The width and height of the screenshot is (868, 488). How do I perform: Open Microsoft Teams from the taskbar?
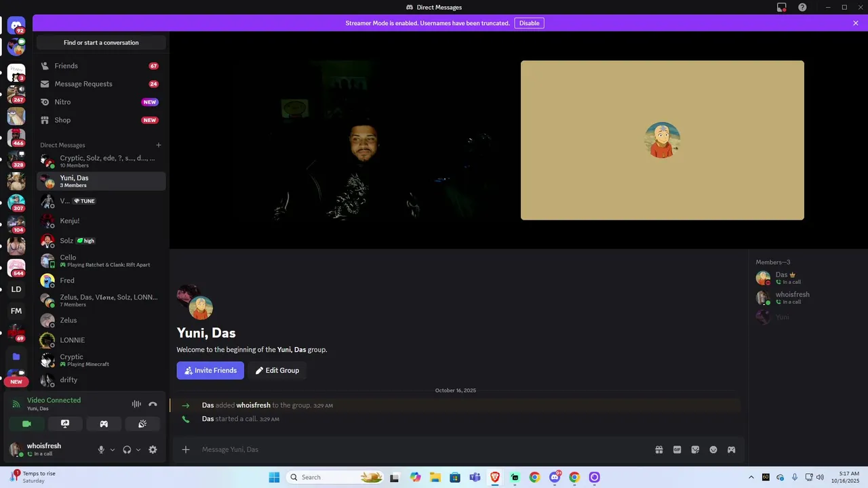pyautogui.click(x=475, y=477)
